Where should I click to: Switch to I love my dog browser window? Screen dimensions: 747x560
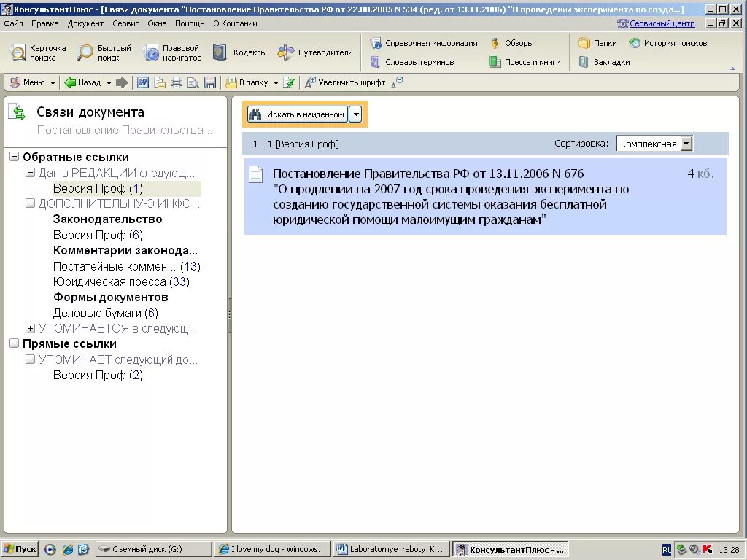(272, 549)
